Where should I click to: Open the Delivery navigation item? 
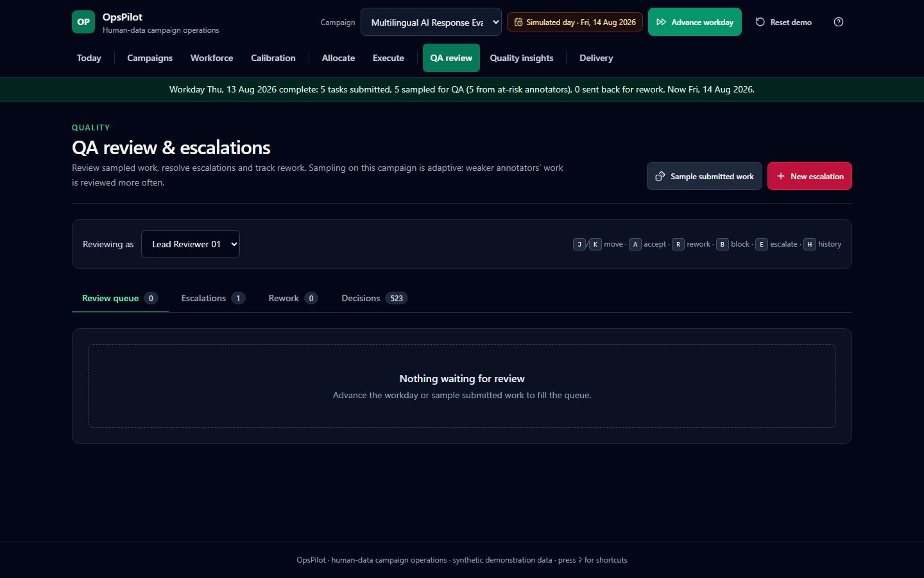click(x=596, y=58)
